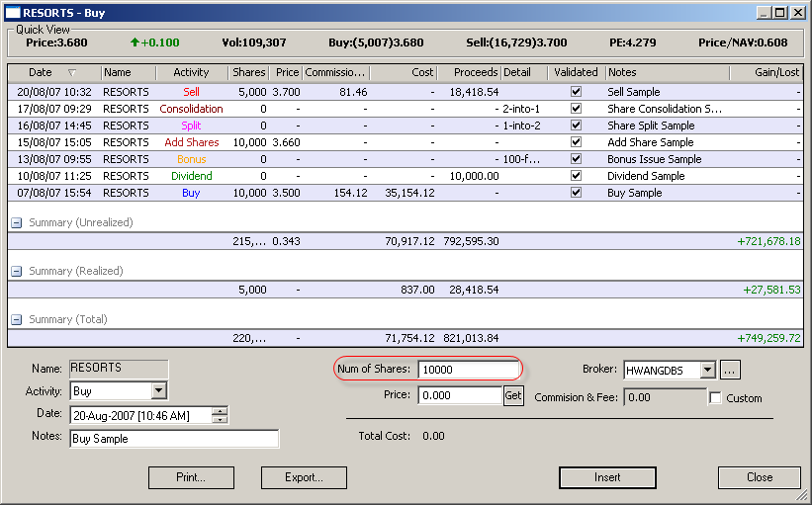Viewport: 812px width, 505px height.
Task: Toggle Validated checkbox for Add Shares row
Action: coord(576,141)
